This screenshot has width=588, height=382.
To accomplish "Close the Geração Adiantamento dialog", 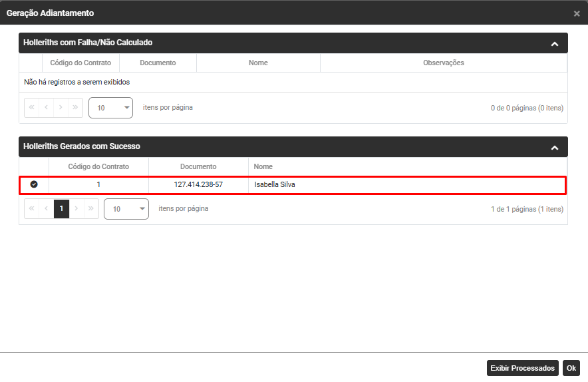I will [x=577, y=13].
